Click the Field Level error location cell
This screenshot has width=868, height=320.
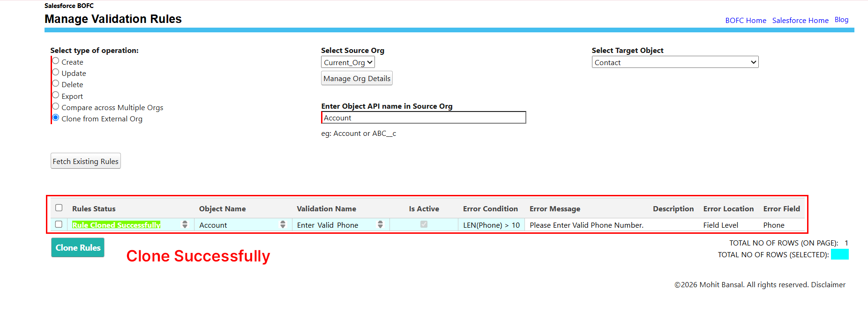[x=720, y=225]
